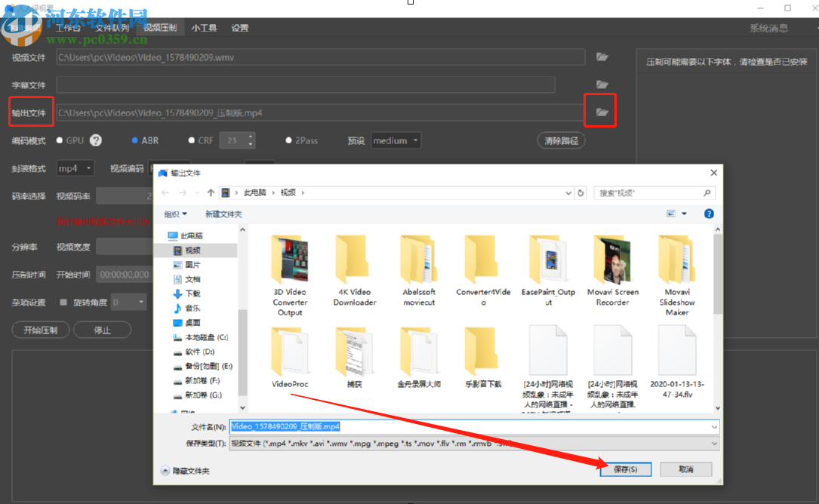Select Movavi Slideshow Maker folder
This screenshot has height=504, width=819.
(677, 275)
